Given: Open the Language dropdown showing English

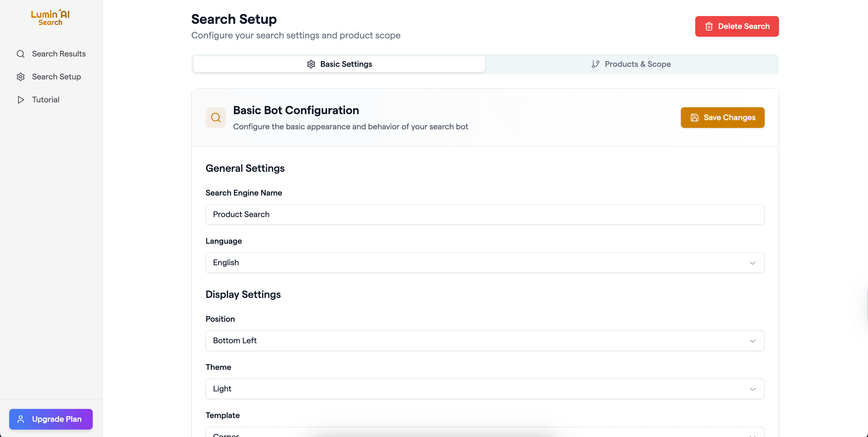Looking at the screenshot, I should click(485, 263).
